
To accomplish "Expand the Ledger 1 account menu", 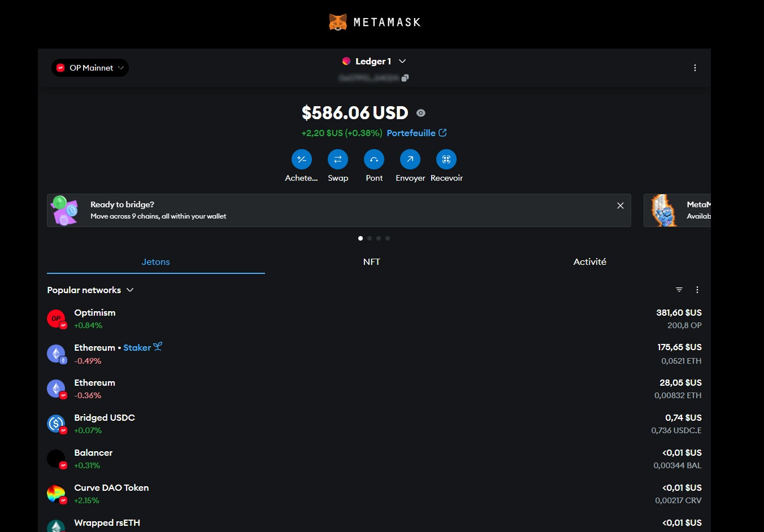I will click(x=402, y=61).
